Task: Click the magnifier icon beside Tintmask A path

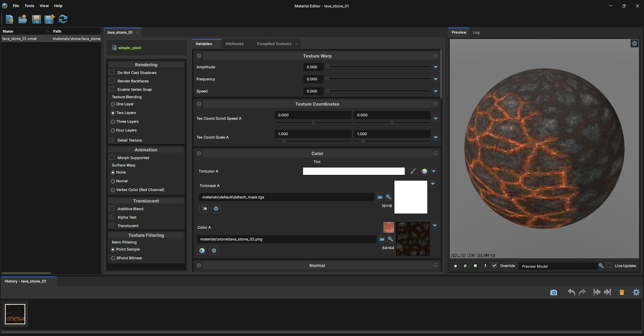Action: tap(388, 197)
